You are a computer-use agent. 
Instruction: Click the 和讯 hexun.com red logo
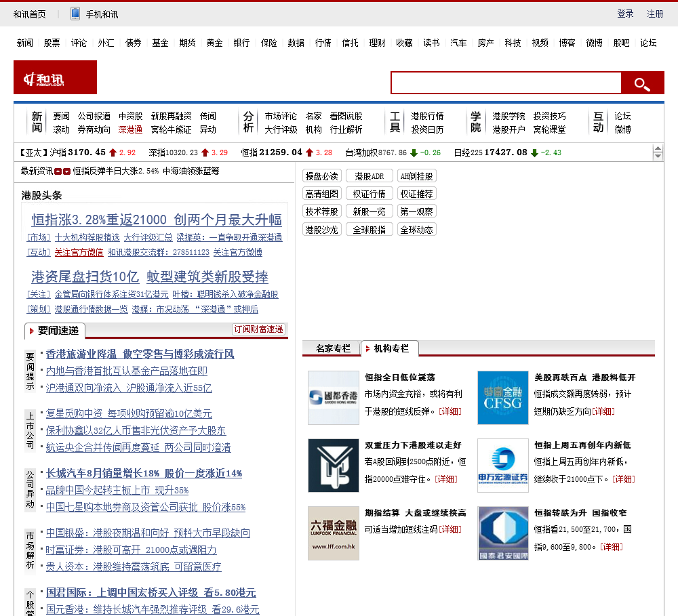(56, 77)
